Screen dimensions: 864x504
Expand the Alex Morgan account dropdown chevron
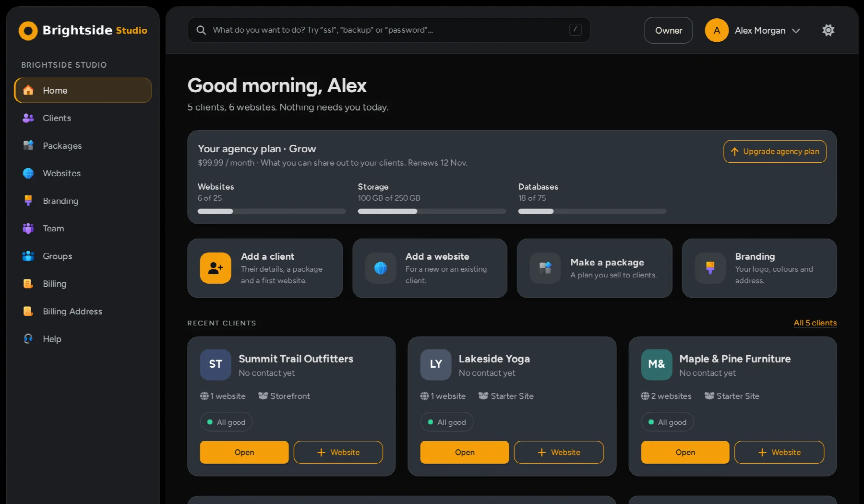tap(796, 31)
